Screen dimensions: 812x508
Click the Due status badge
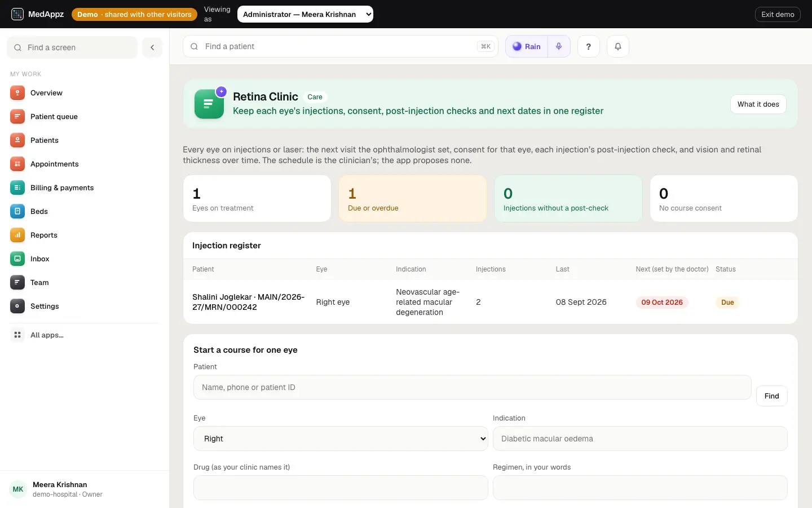pyautogui.click(x=727, y=303)
